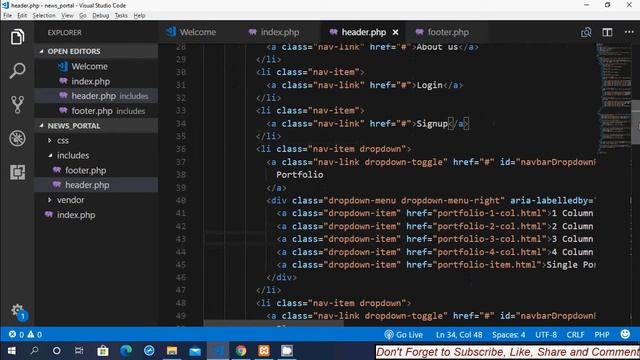Viewport: 640px width, 360px height.
Task: Click the code minimap overview
Action: (614, 98)
